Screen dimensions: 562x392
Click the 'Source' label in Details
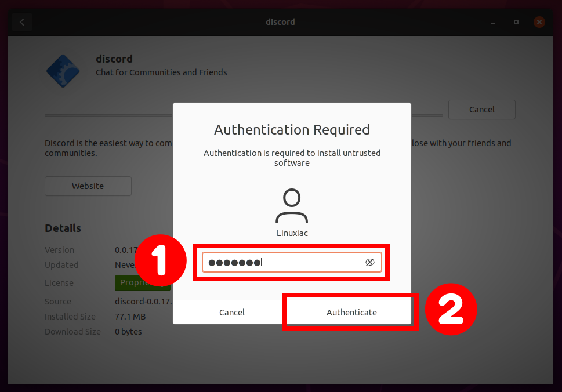coord(58,302)
